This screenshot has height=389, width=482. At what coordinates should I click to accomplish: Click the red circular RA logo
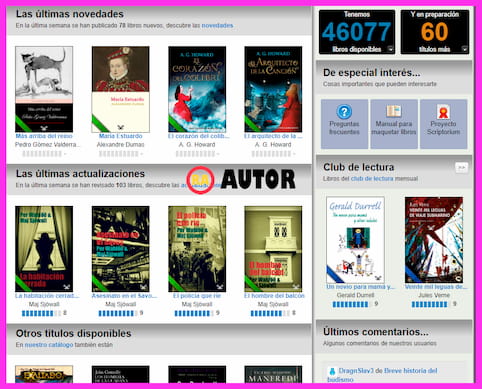[x=200, y=180]
